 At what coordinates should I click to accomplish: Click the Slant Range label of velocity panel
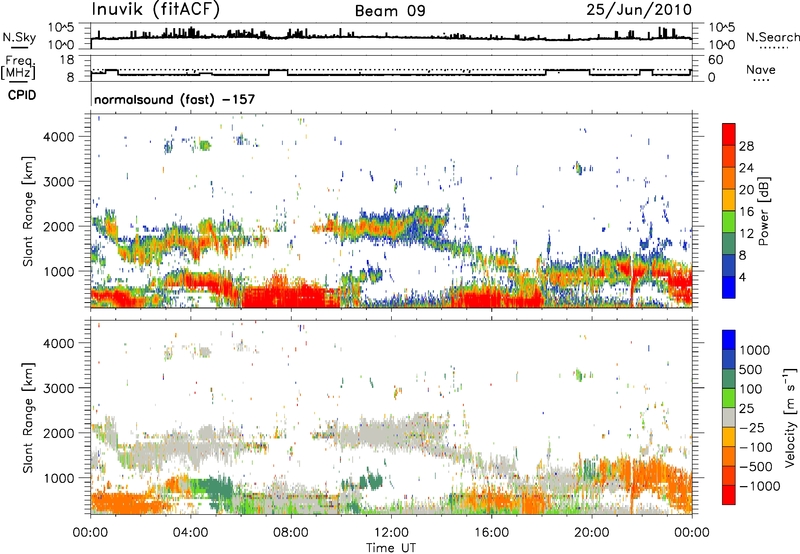click(28, 417)
